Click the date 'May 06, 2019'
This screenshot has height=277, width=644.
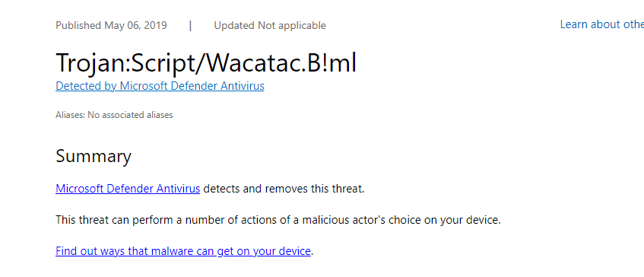(135, 25)
